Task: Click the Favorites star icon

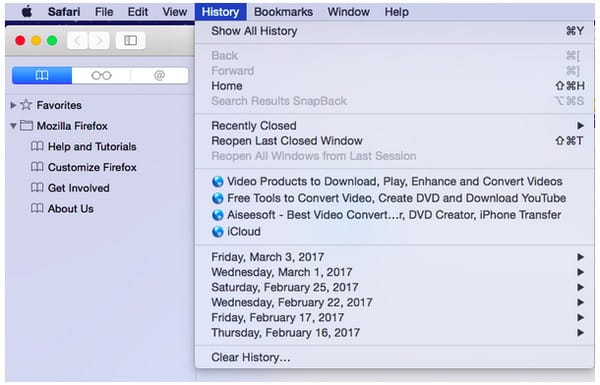Action: [x=26, y=104]
